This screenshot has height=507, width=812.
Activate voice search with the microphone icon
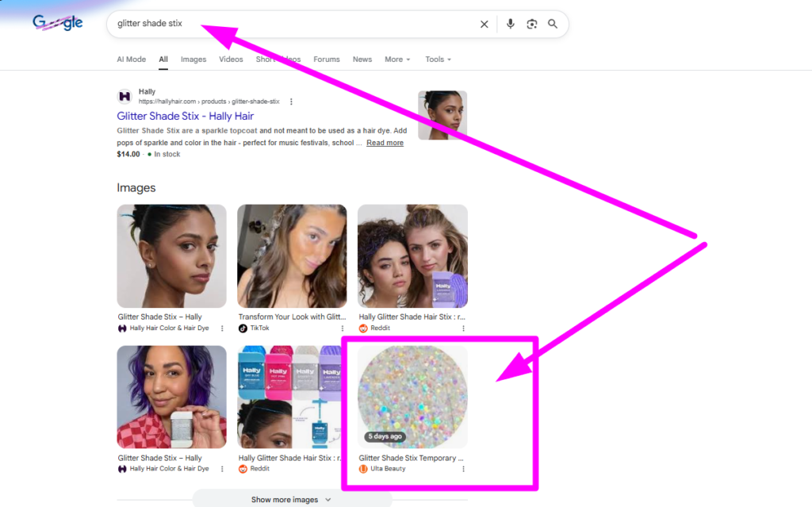[510, 24]
